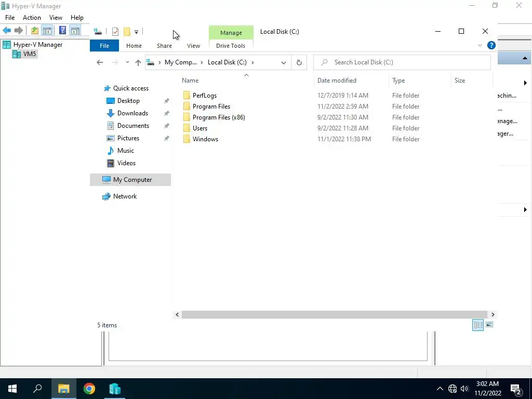
Task: Open the File tab in Explorer
Action: [x=104, y=46]
